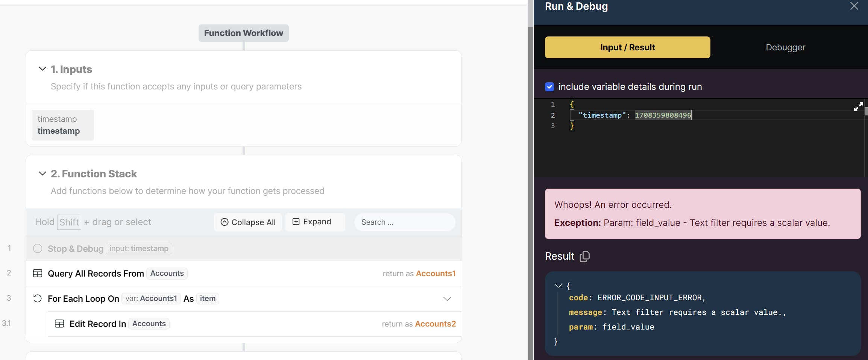
Task: Enable the Stop & Debug step circle
Action: coord(38,249)
